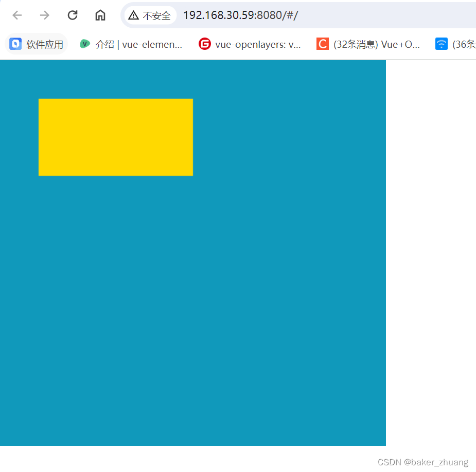The height and width of the screenshot is (472, 476).
Task: Open the vue-openlayers bookmark
Action: [x=250, y=44]
